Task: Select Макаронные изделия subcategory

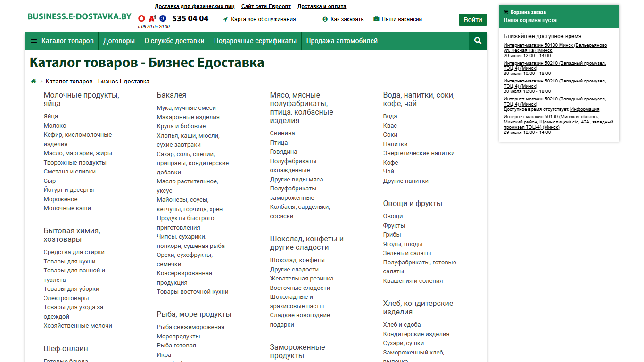Action: click(x=188, y=117)
